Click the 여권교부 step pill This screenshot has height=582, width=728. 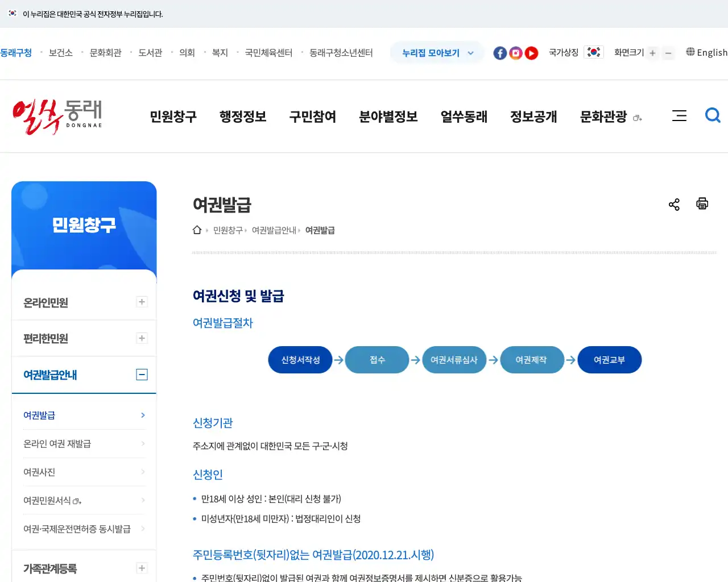pos(609,360)
